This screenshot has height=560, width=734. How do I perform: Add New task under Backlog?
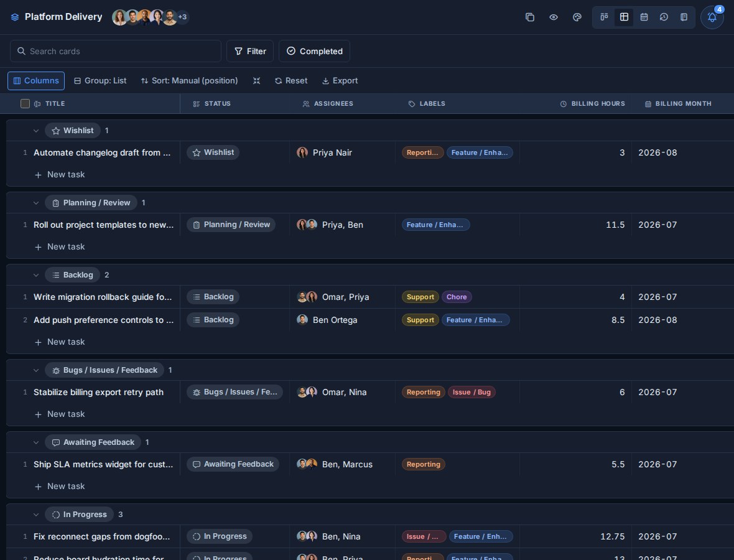(x=60, y=342)
